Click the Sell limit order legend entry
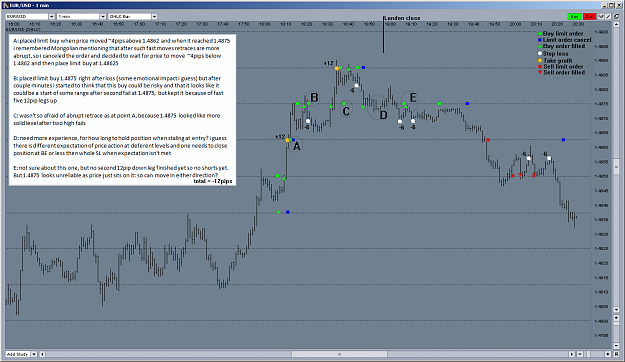 (561, 67)
